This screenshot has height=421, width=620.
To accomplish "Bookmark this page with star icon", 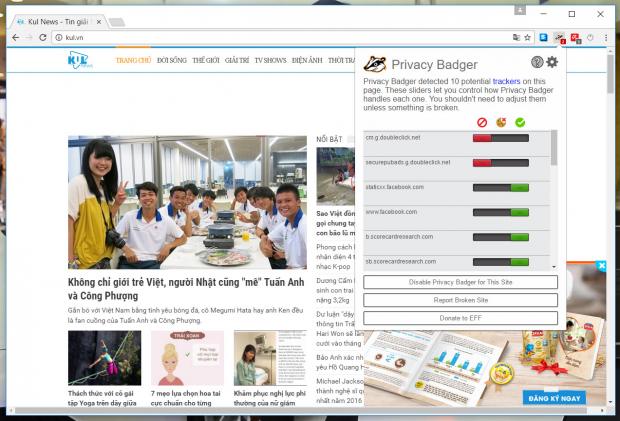I will (526, 37).
